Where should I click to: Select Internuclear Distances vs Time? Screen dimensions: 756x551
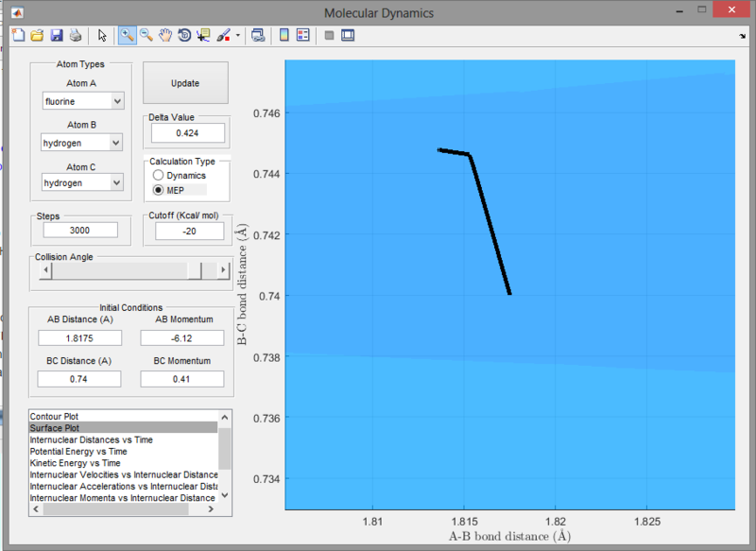click(124, 439)
